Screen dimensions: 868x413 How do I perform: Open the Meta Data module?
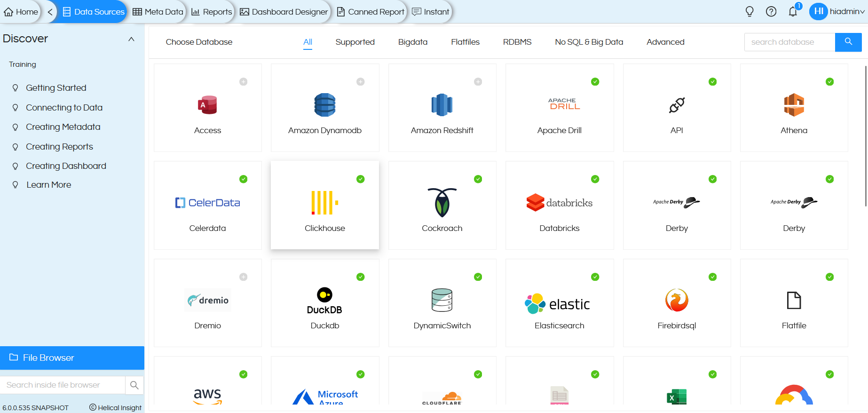[x=158, y=12]
